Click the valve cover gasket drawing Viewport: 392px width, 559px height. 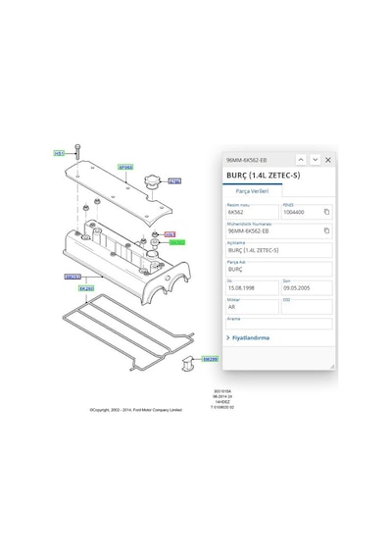point(128,331)
